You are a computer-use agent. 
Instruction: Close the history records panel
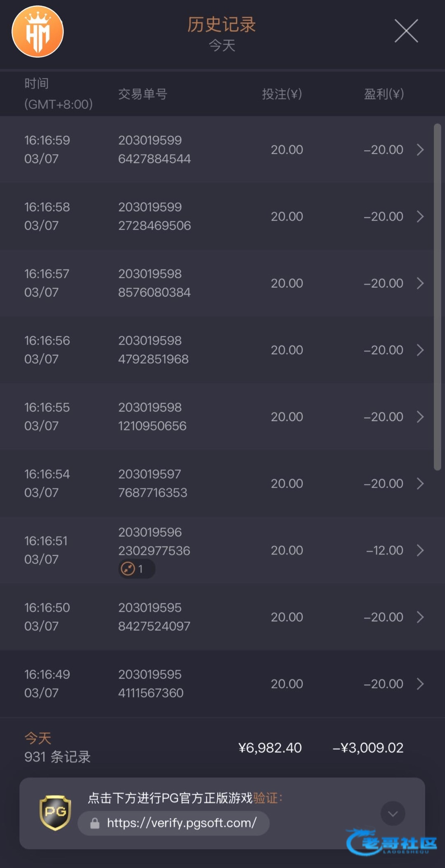(x=406, y=31)
